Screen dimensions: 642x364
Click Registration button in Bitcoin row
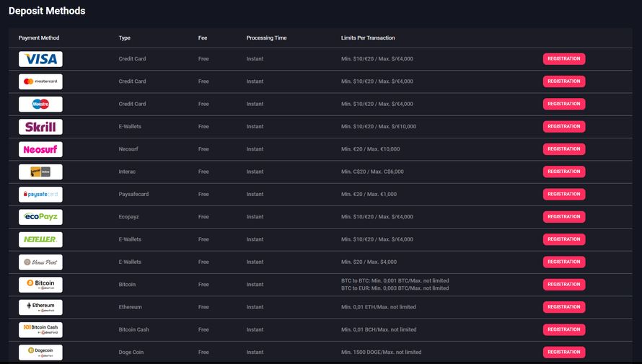[x=564, y=284]
